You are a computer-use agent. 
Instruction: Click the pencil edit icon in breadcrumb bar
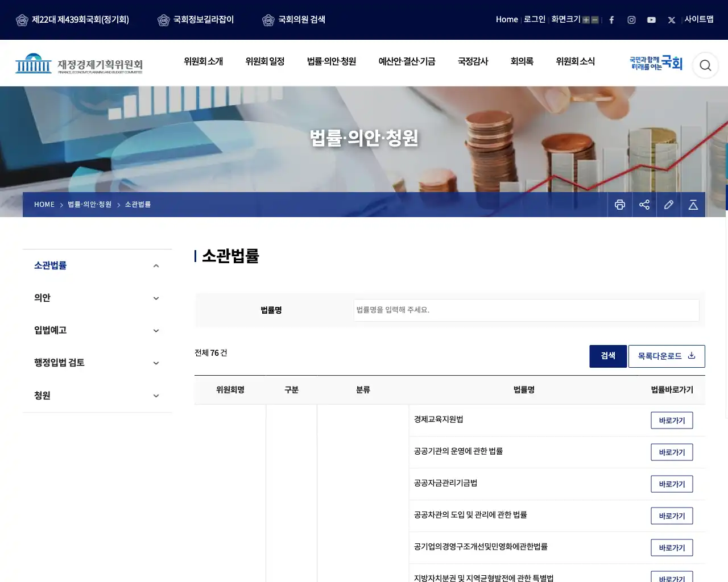point(669,205)
